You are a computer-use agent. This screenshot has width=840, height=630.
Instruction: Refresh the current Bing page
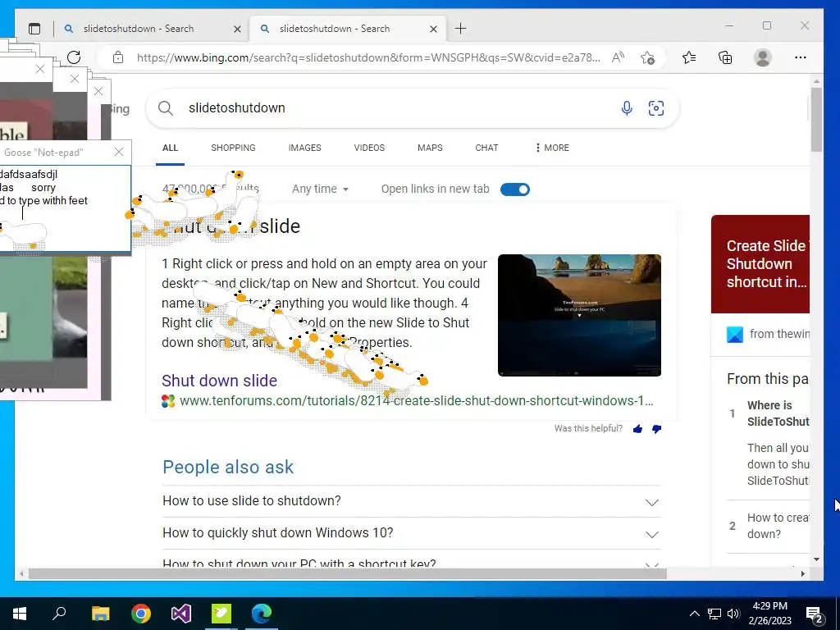tap(74, 57)
